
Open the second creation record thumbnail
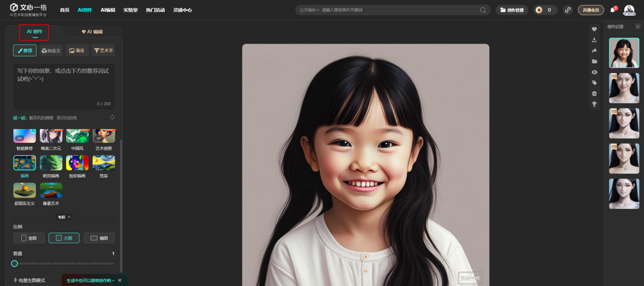(624, 88)
